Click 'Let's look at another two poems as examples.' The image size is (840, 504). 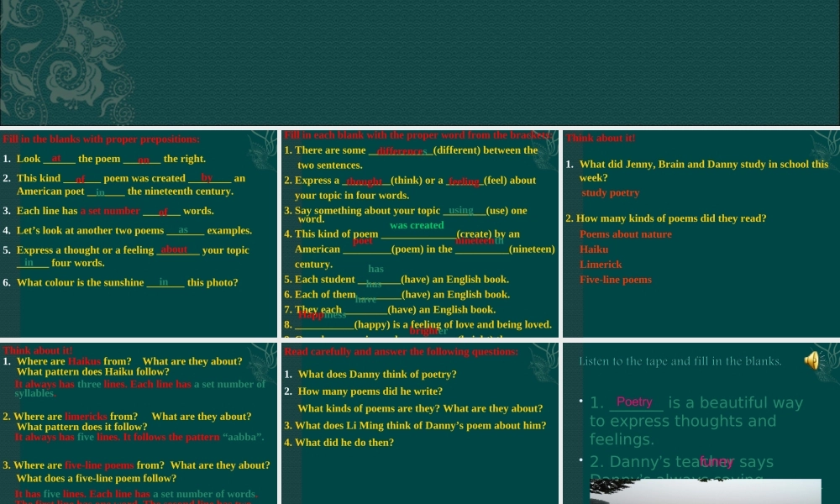(x=134, y=231)
